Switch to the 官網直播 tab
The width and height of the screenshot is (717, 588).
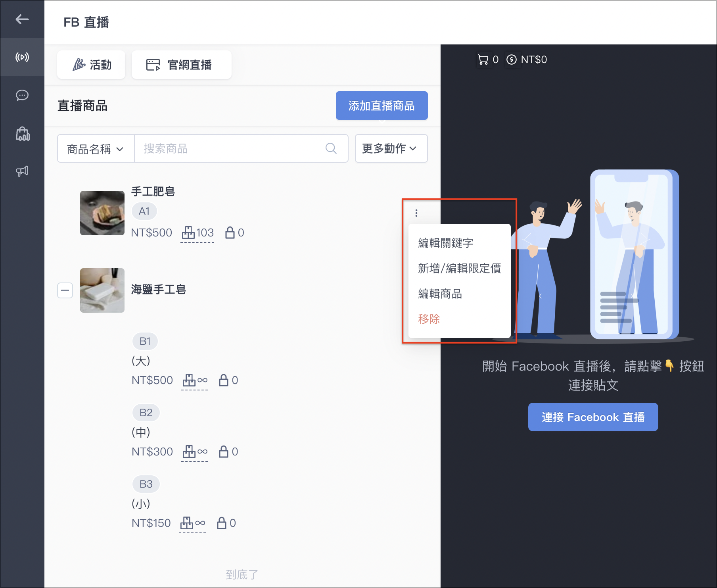click(x=182, y=65)
